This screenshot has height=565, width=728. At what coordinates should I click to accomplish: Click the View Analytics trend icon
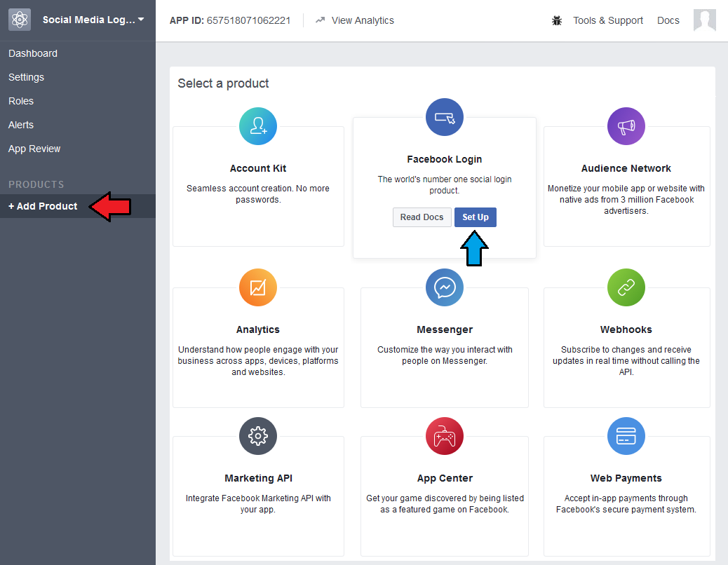click(x=320, y=20)
